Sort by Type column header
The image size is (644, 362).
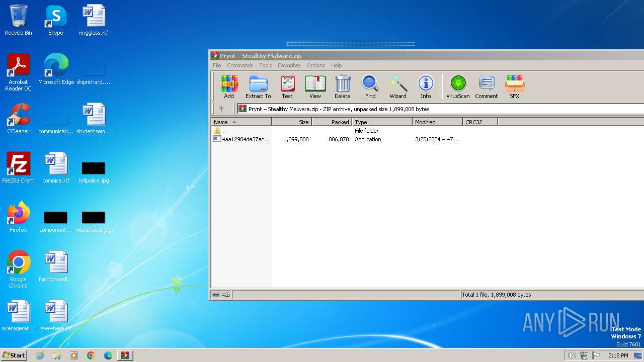click(x=382, y=122)
